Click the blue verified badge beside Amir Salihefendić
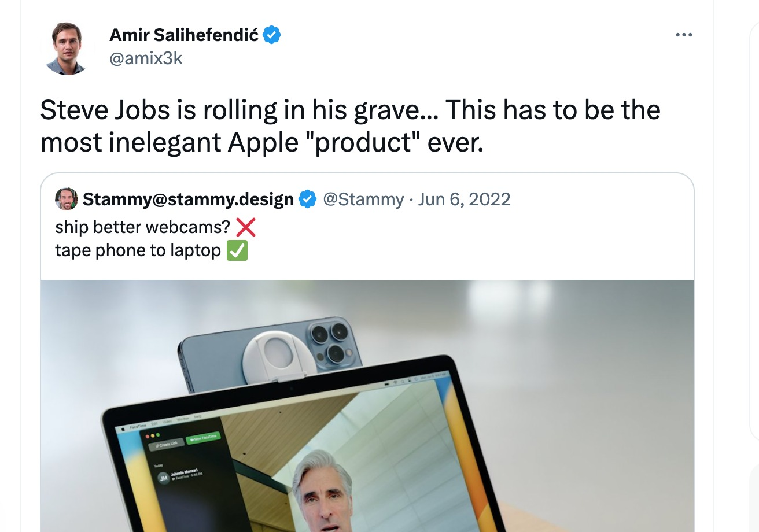759x532 pixels. (x=272, y=35)
